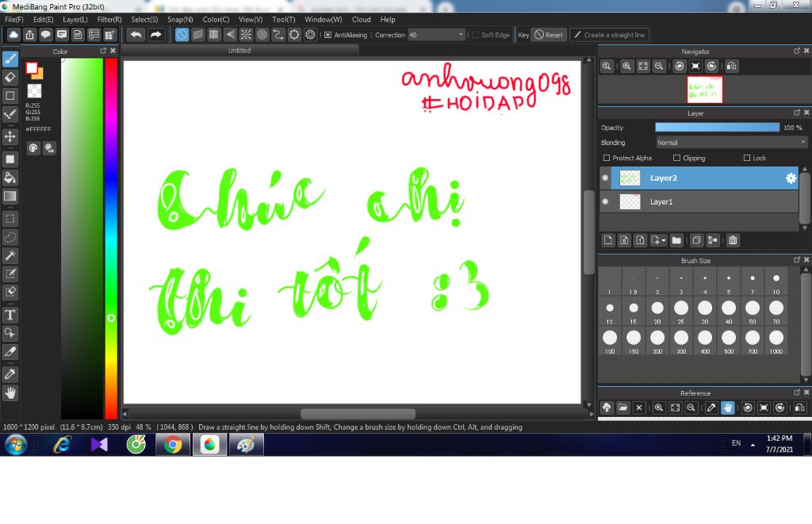This screenshot has width=812, height=524.
Task: Select the Eyedropper tool
Action: (x=10, y=374)
